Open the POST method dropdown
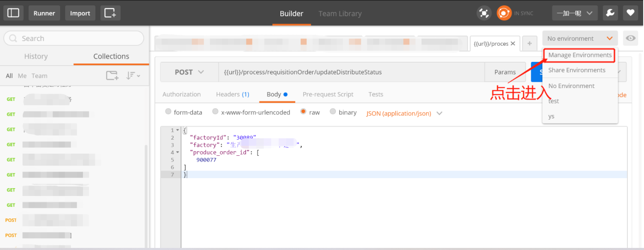The width and height of the screenshot is (644, 250). point(190,72)
